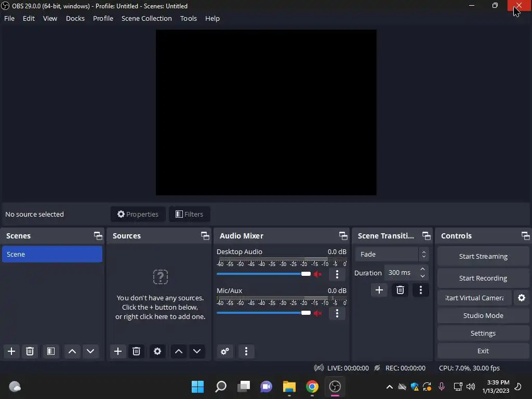Click the Filters button
The width and height of the screenshot is (532, 399).
(189, 214)
